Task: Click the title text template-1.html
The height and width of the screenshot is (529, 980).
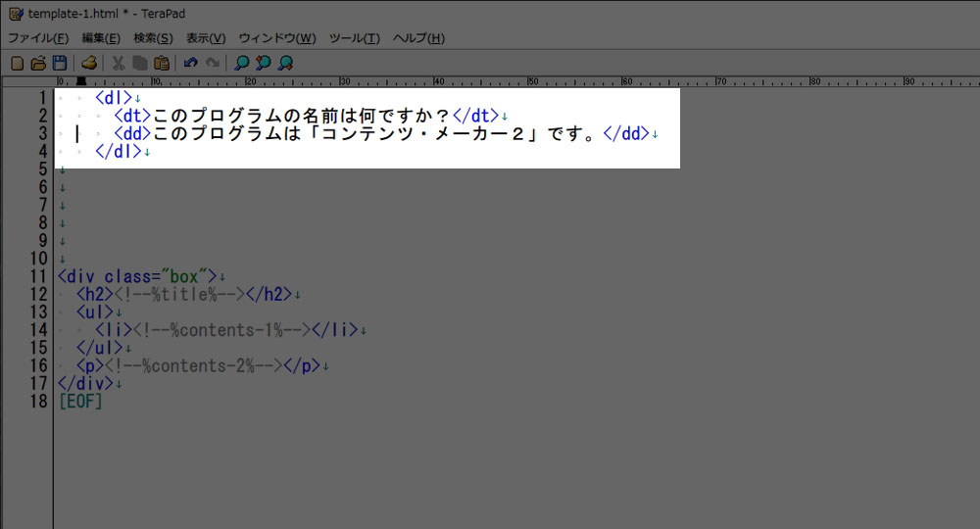Action: tap(73, 14)
